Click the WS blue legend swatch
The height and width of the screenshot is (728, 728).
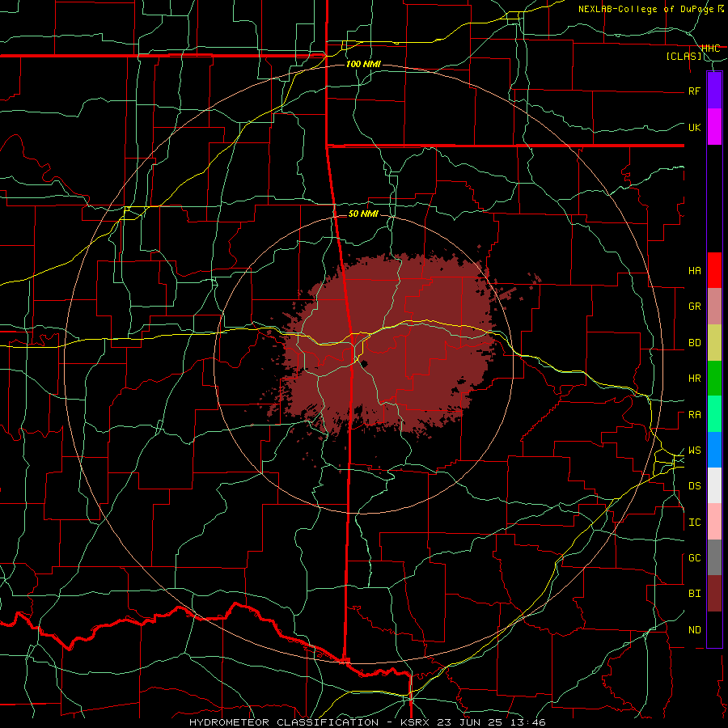pos(714,450)
